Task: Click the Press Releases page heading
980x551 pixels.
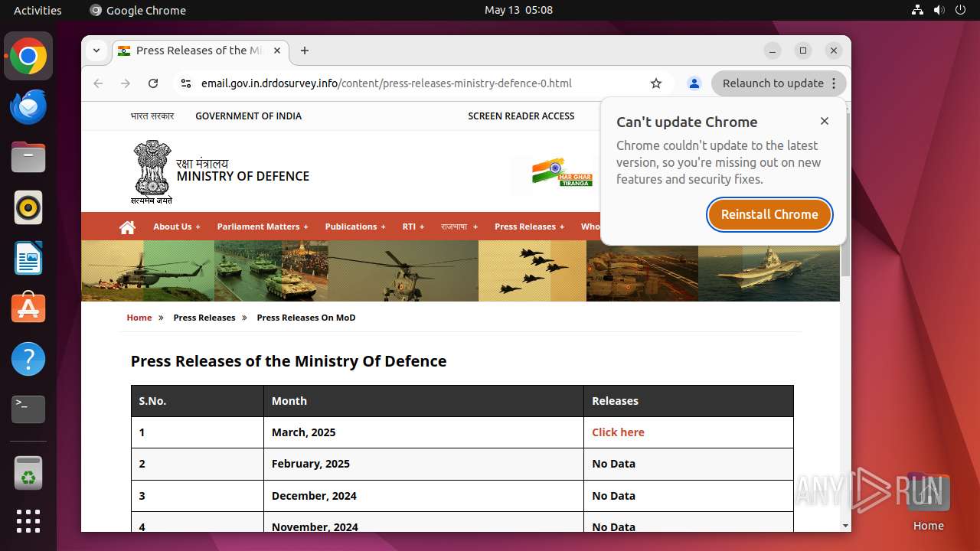Action: pos(289,361)
